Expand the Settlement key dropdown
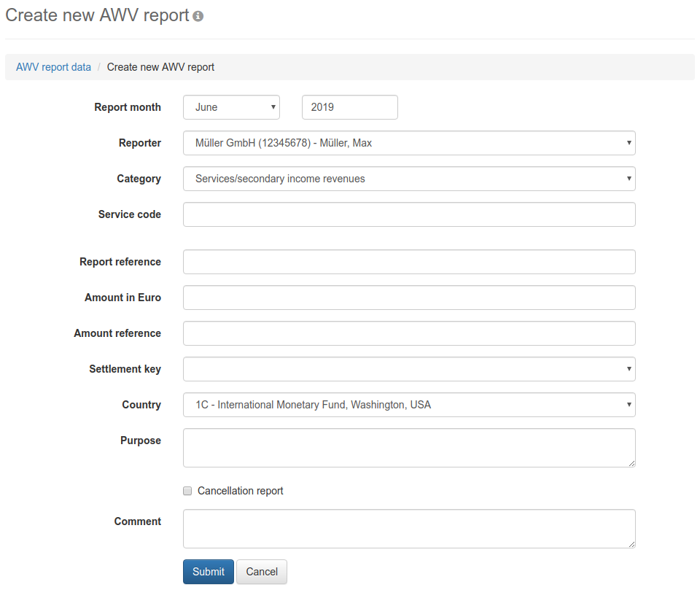700x590 pixels. tap(409, 369)
